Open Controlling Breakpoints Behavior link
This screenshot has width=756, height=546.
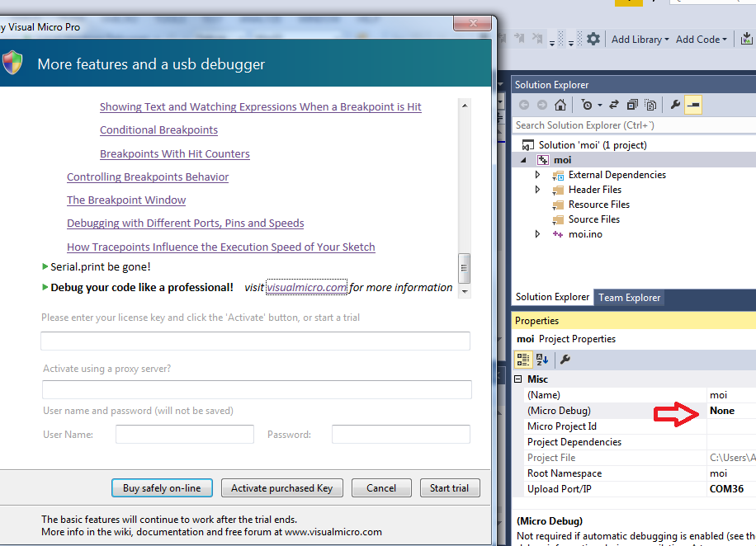(148, 177)
